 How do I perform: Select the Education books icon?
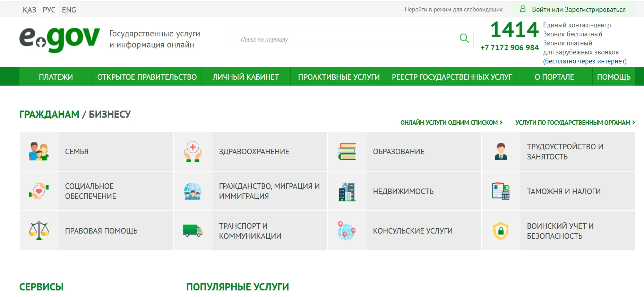coord(347,151)
